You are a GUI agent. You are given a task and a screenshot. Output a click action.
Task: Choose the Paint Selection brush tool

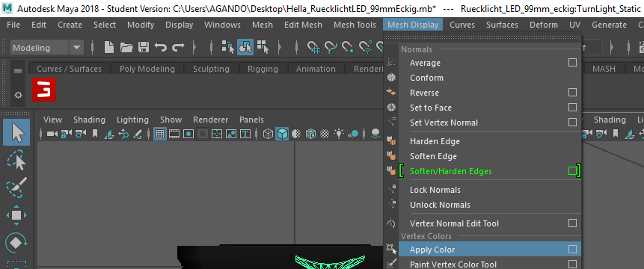pyautogui.click(x=16, y=187)
